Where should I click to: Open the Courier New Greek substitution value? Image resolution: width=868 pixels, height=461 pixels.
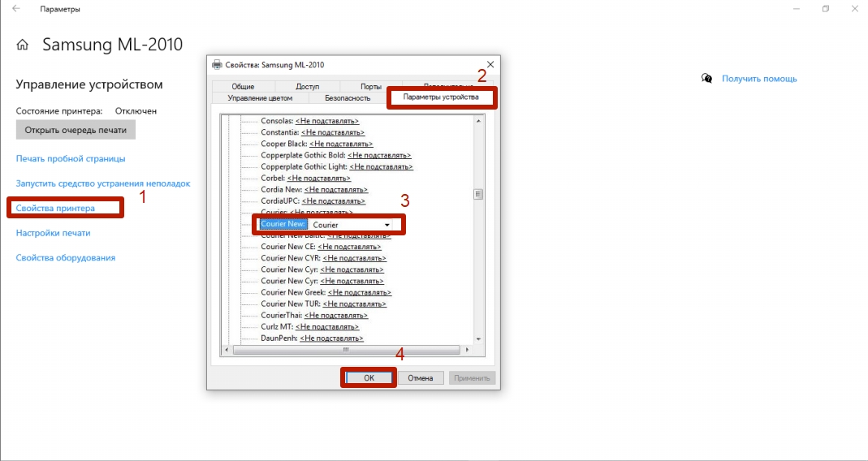(x=360, y=292)
